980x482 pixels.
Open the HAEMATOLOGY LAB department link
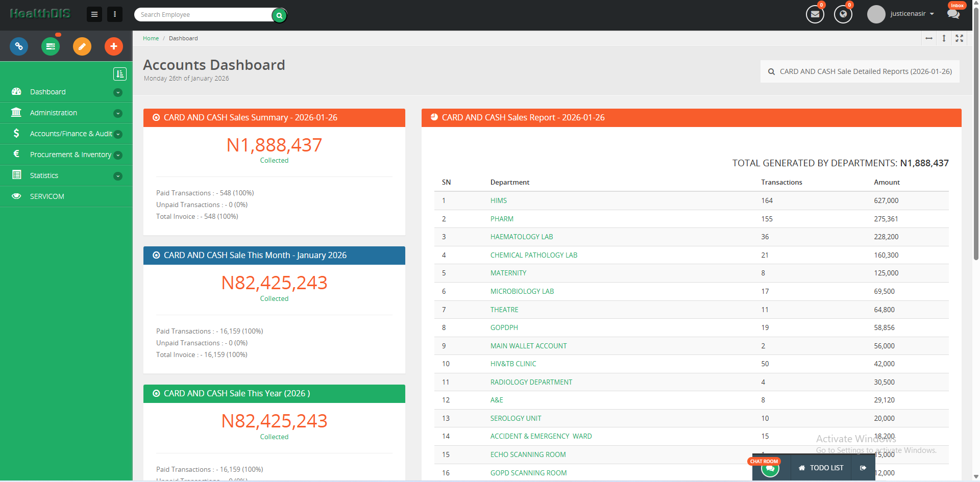[x=521, y=237]
